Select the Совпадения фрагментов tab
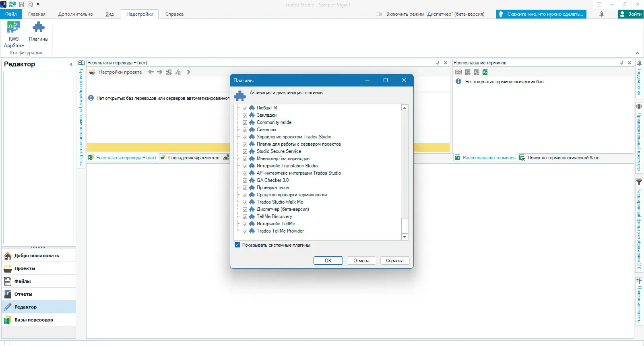The image size is (644, 346). click(190, 158)
